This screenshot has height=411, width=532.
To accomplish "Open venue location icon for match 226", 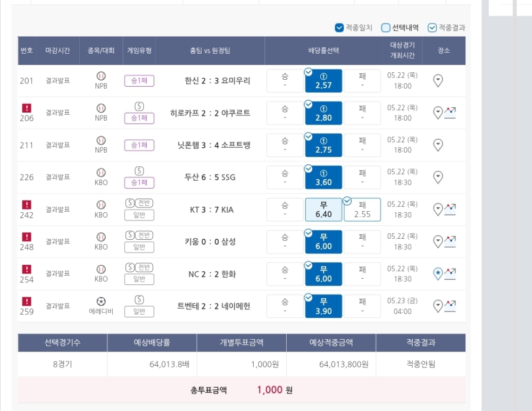I will [438, 177].
